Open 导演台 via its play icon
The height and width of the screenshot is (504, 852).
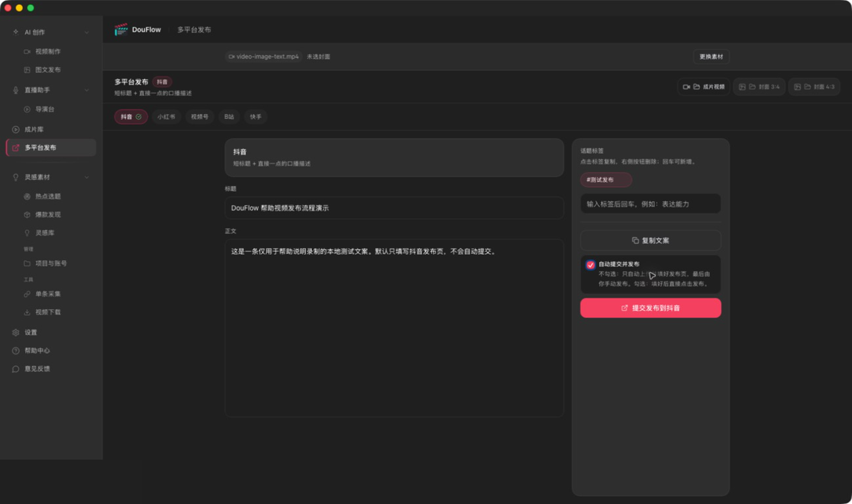(x=27, y=109)
